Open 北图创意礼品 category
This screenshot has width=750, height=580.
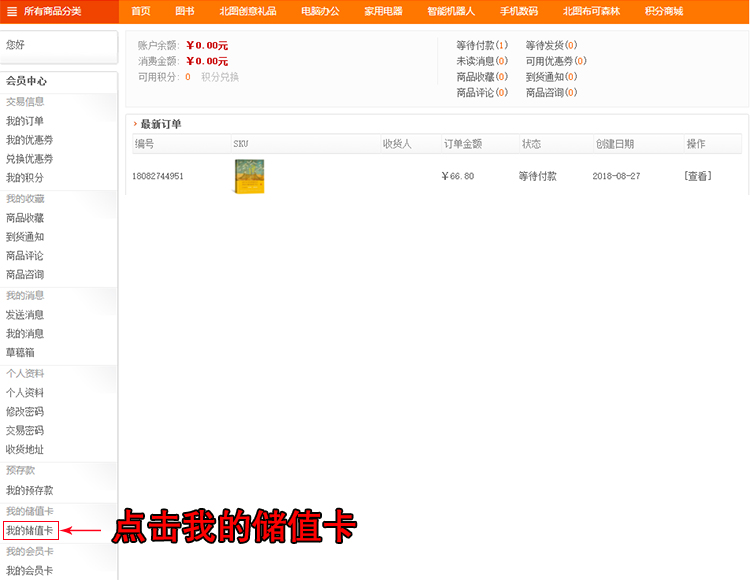pos(242,11)
